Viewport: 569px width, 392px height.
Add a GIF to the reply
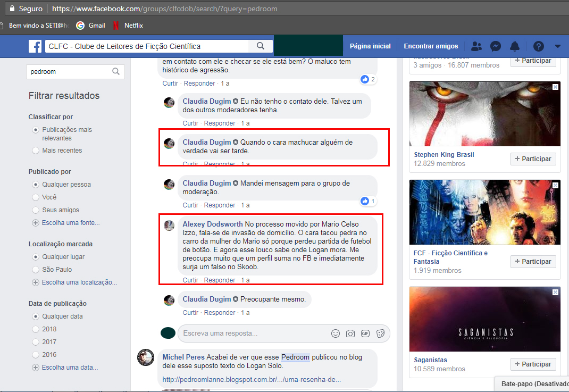pos(365,333)
